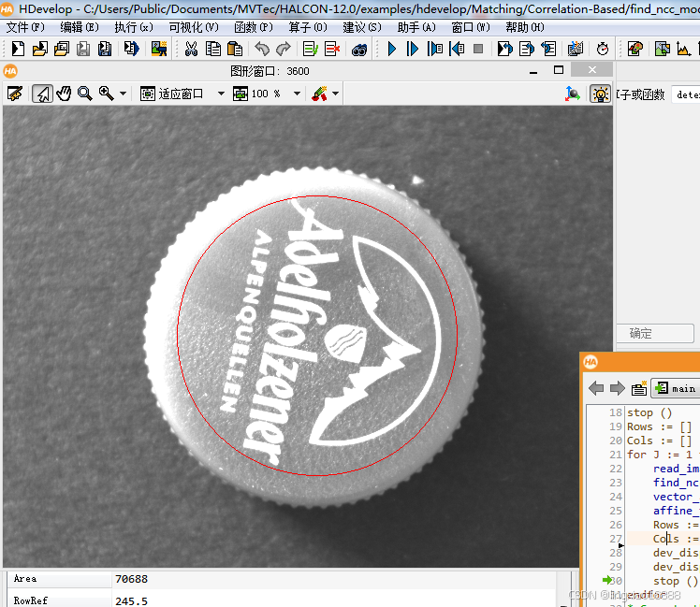Clear the graphics window with broom icon
The image size is (700, 607).
pos(15,94)
